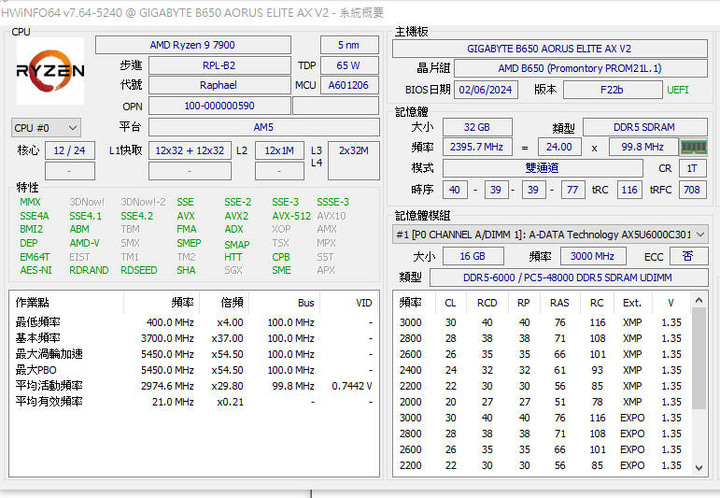Click the Ext. column header in SPD table

click(x=632, y=303)
